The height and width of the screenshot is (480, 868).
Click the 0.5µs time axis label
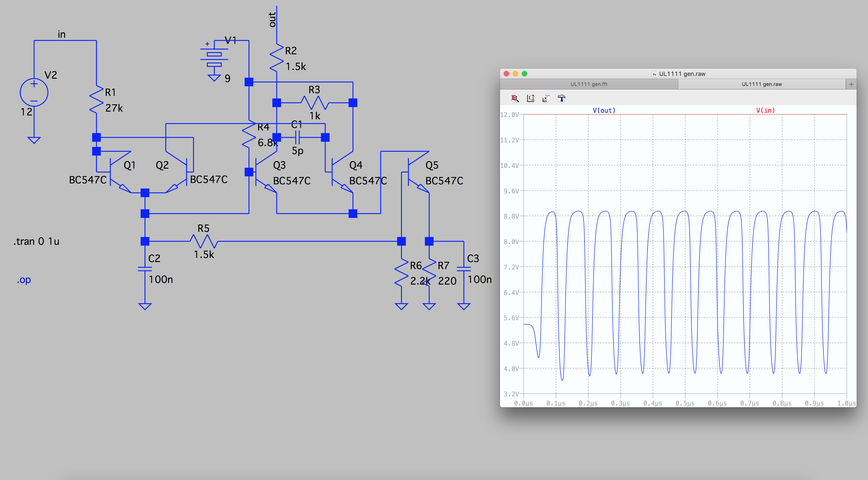[685, 403]
